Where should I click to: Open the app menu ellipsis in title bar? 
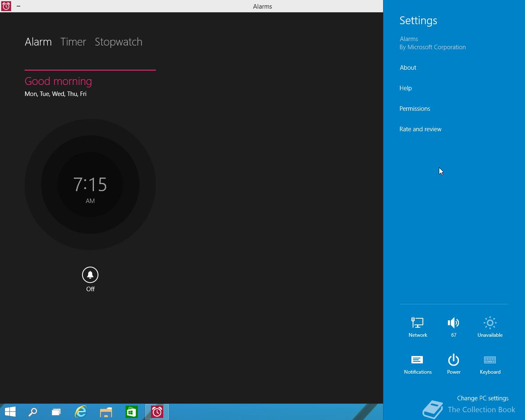[18, 6]
